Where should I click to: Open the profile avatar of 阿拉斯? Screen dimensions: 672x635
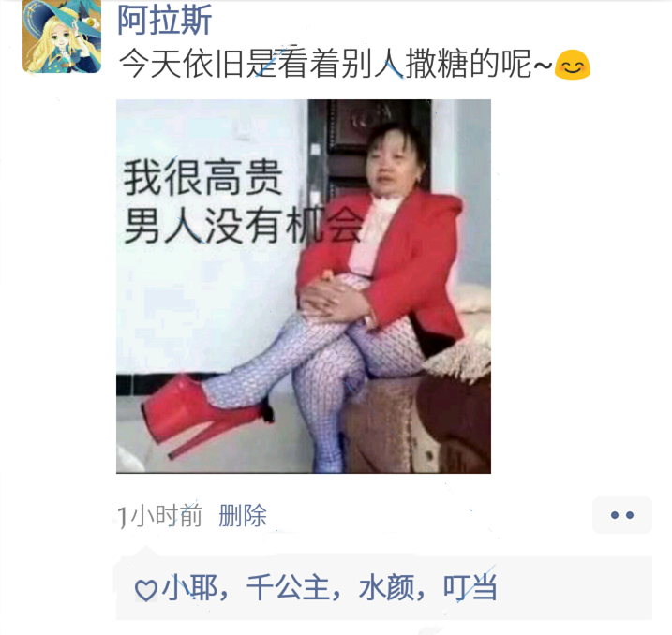(62, 37)
